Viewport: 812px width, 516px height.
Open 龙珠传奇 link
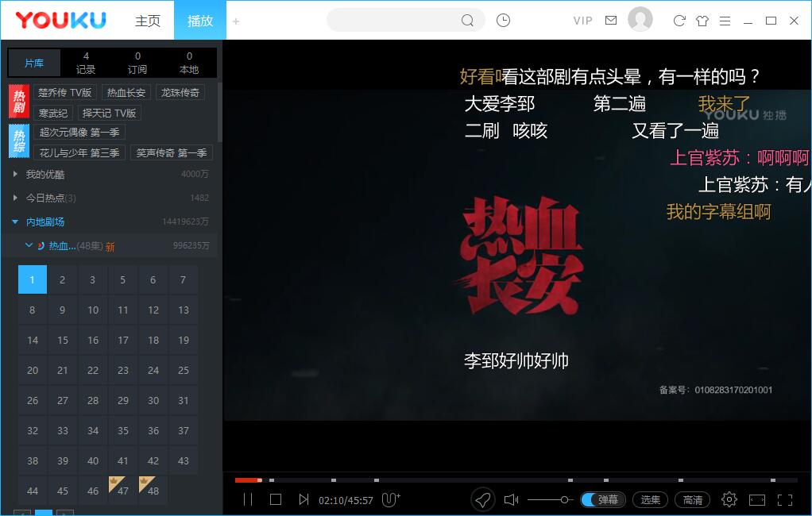point(180,93)
